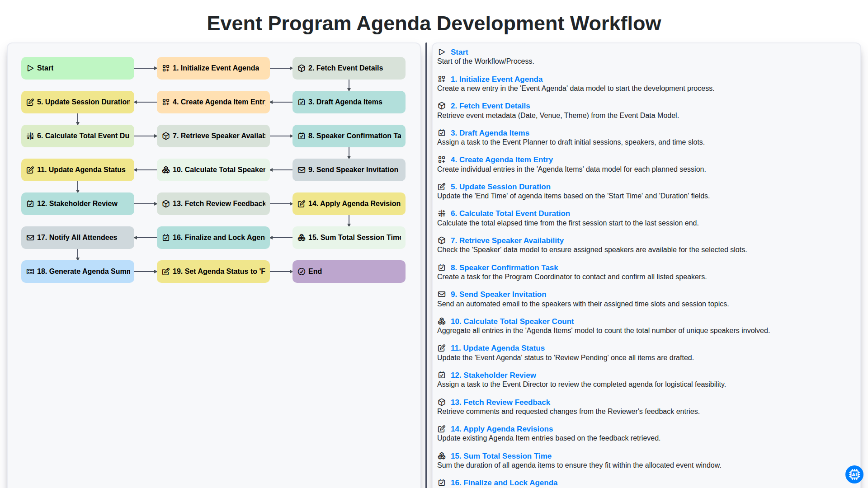
Task: Click 'Start of the Workflow/Process.' description text
Action: coord(486,61)
